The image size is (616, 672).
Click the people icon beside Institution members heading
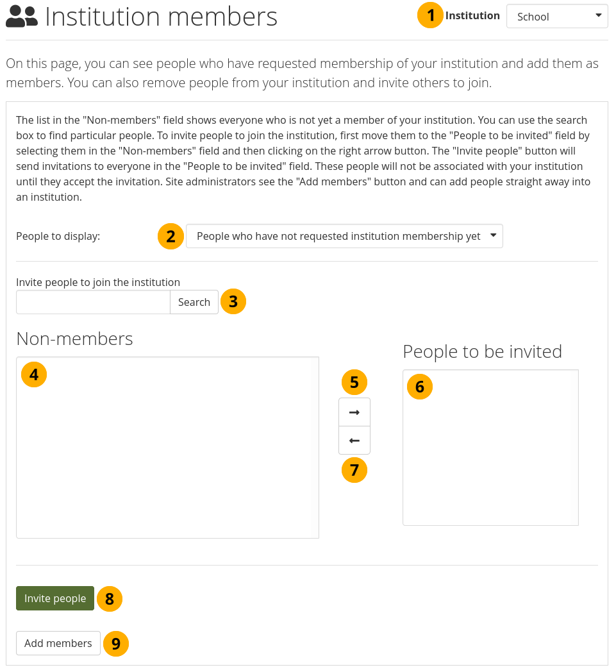tap(22, 17)
